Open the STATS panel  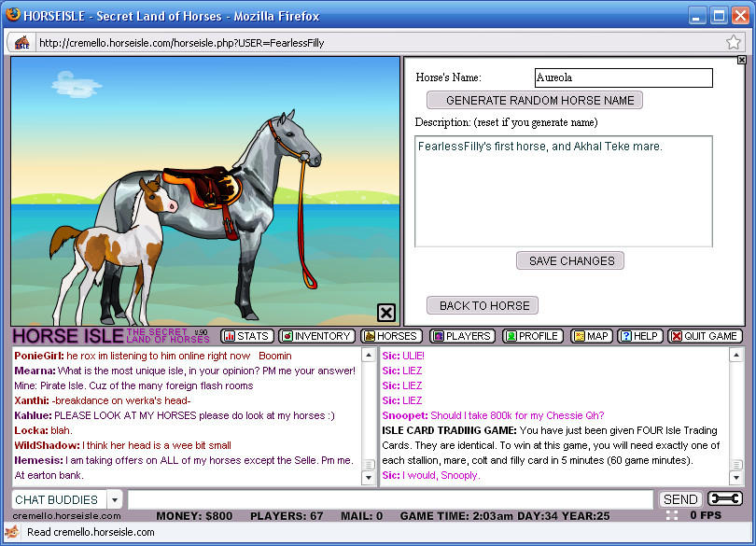[x=245, y=336]
